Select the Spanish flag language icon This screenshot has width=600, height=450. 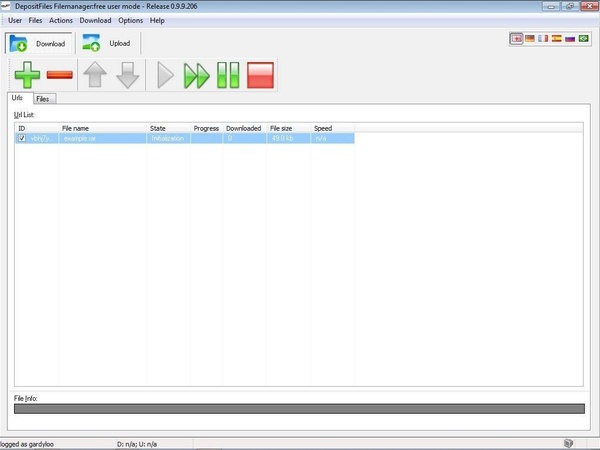pyautogui.click(x=556, y=39)
